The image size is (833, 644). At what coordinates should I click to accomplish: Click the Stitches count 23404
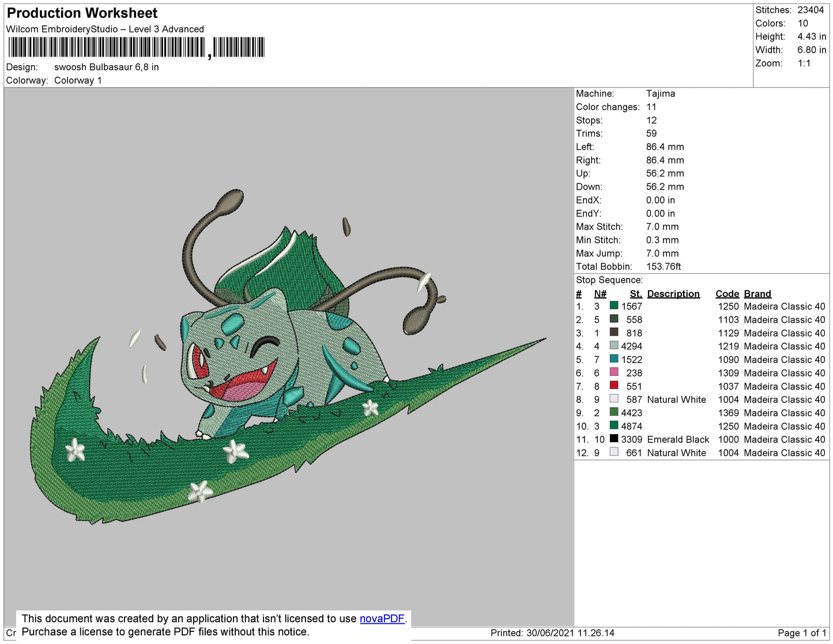point(810,10)
